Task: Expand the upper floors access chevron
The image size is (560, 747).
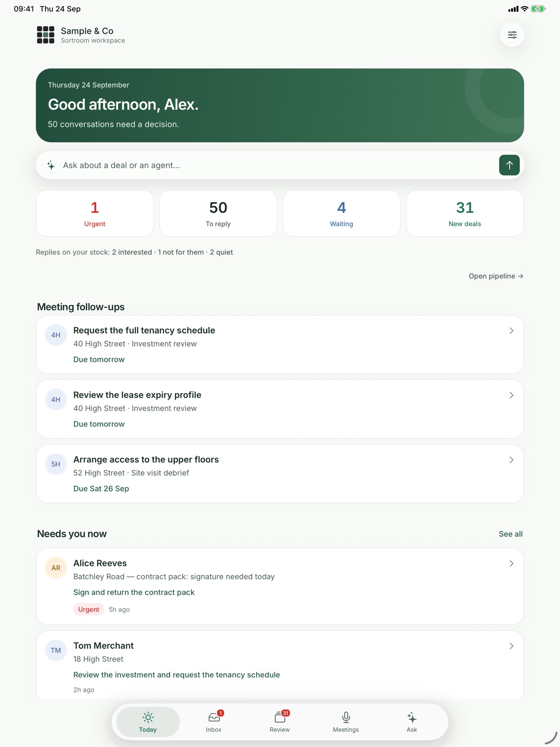Action: pyautogui.click(x=511, y=460)
